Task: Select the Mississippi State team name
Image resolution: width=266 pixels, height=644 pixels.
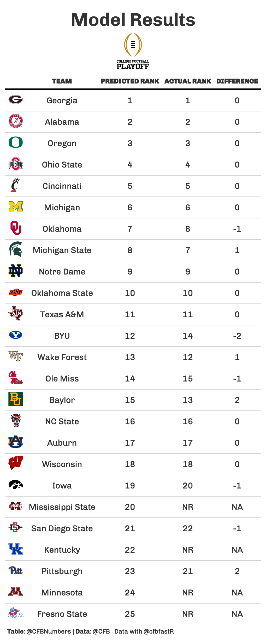Action: (62, 507)
